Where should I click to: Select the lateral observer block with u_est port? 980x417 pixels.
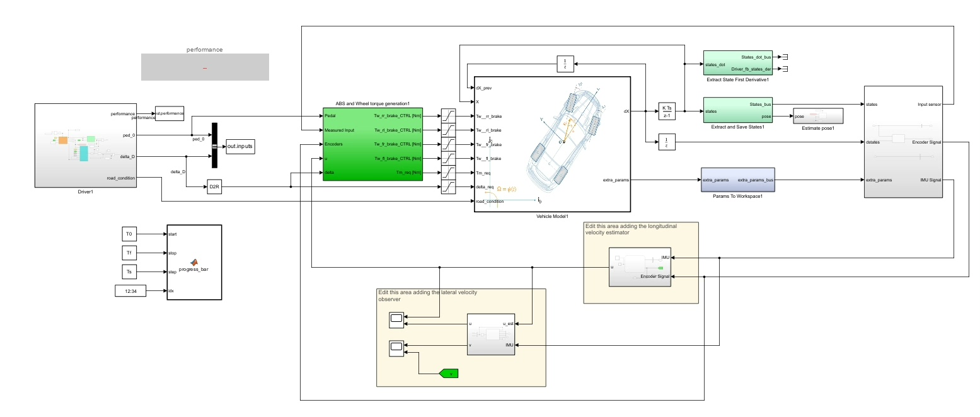492,334
